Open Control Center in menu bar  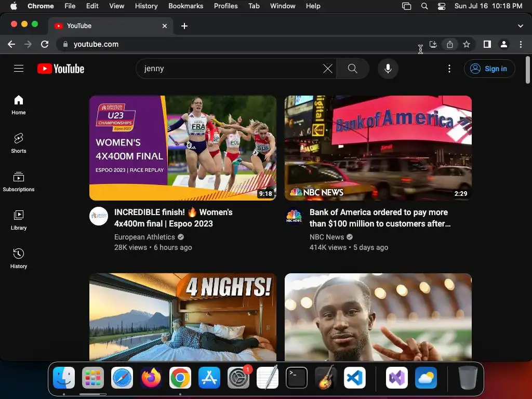[x=442, y=6]
